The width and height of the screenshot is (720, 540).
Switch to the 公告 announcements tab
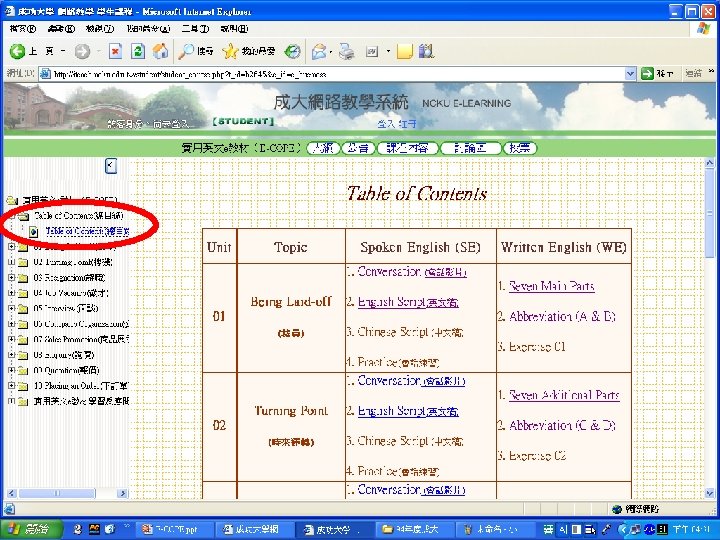coord(358,148)
